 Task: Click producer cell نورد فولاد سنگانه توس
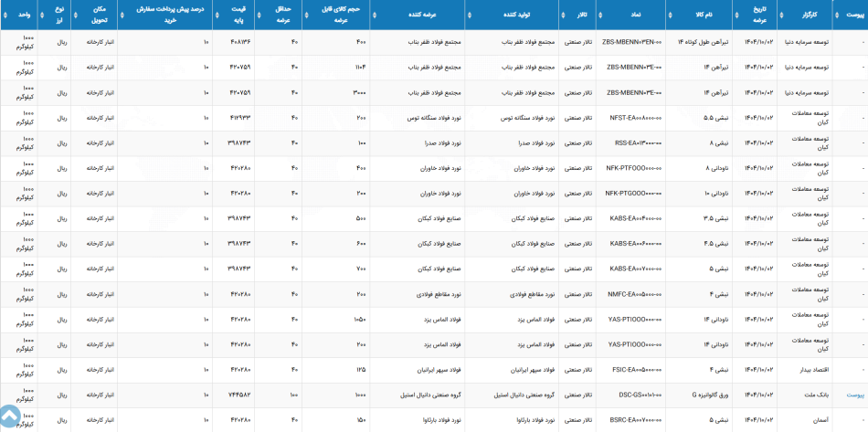(x=528, y=118)
